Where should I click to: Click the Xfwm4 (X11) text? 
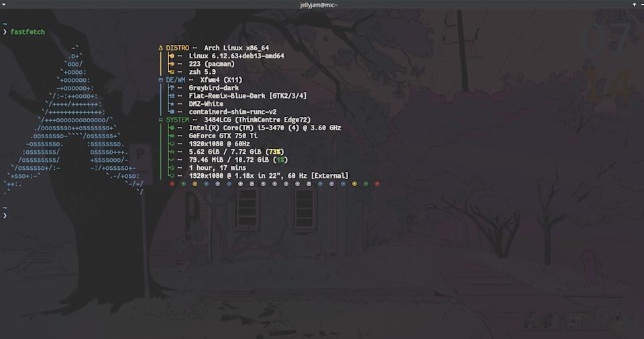pyautogui.click(x=221, y=80)
